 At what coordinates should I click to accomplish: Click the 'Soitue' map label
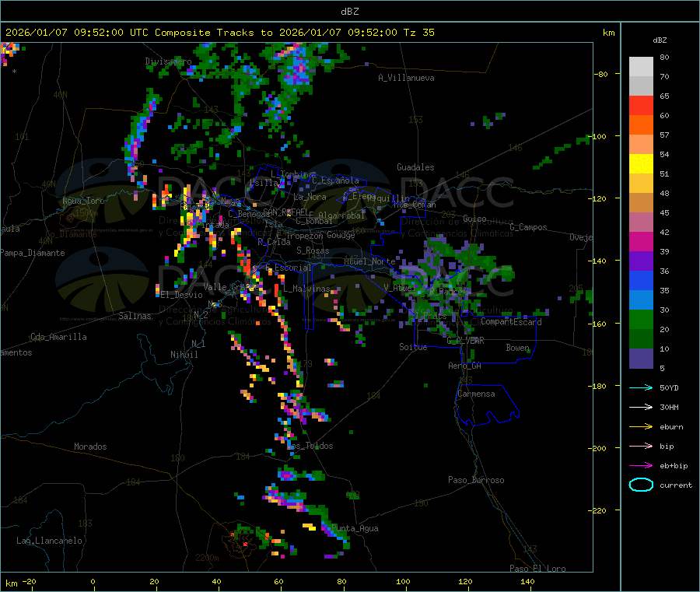tap(413, 347)
